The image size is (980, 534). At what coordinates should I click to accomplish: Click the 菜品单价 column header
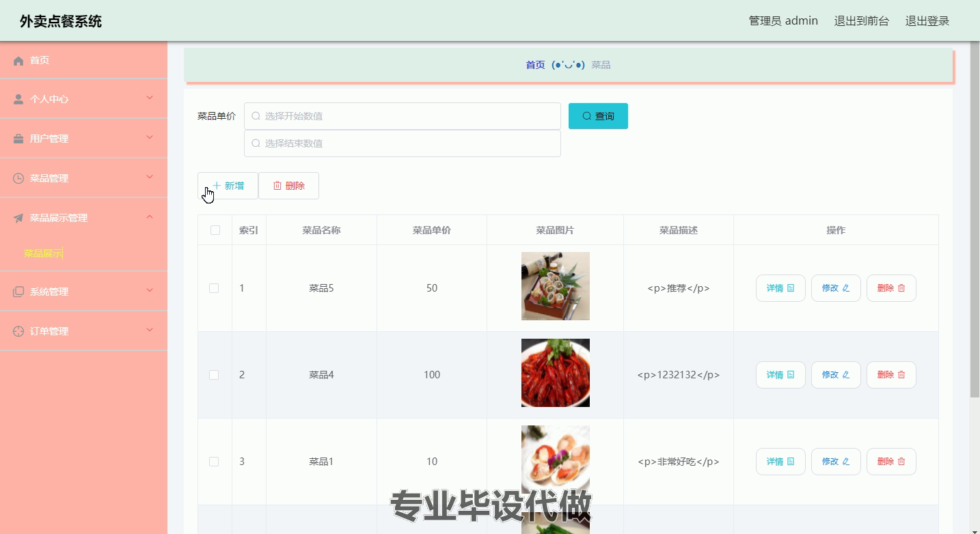click(x=432, y=230)
